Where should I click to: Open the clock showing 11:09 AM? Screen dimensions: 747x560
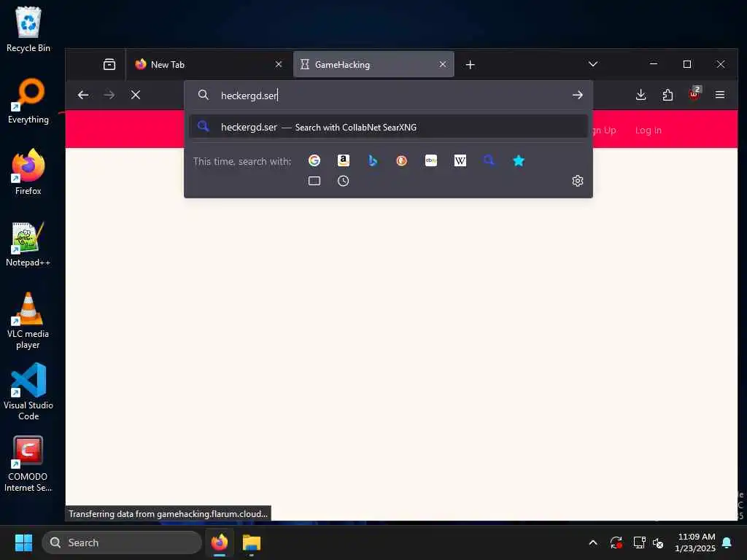point(695,542)
